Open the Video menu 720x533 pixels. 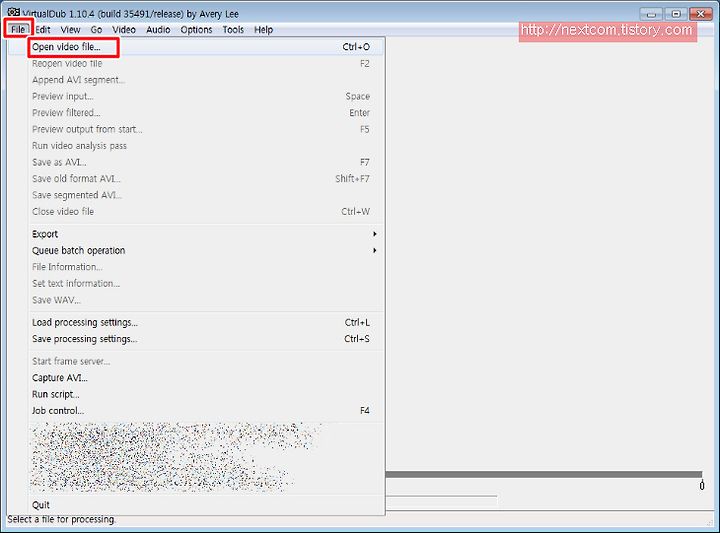[x=124, y=30]
